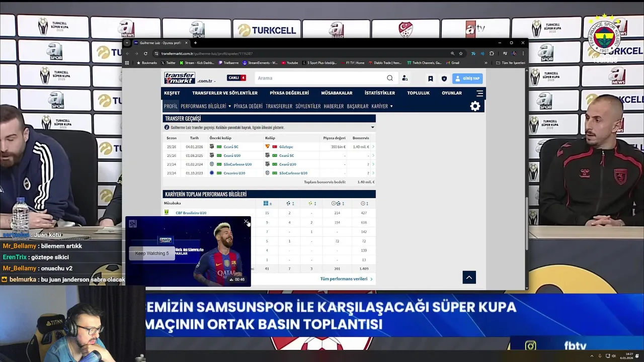
Task: Expand the Göztepe transfer row chevron
Action: coord(373,147)
